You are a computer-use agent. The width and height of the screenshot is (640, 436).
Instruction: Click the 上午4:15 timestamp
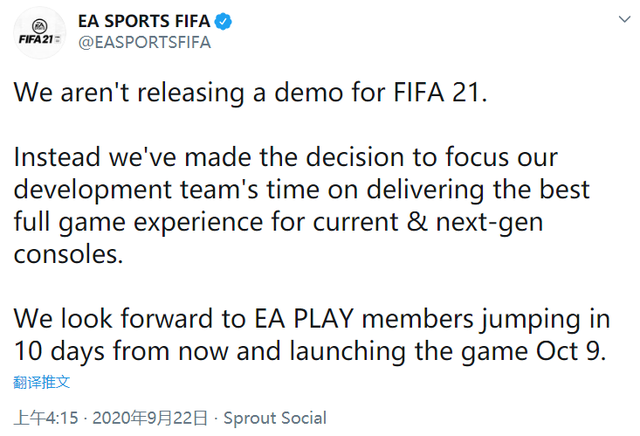[46, 418]
